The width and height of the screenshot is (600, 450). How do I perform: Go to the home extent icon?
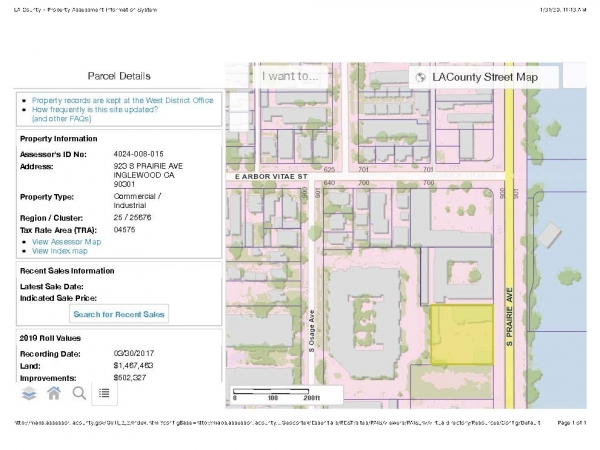pyautogui.click(x=54, y=393)
